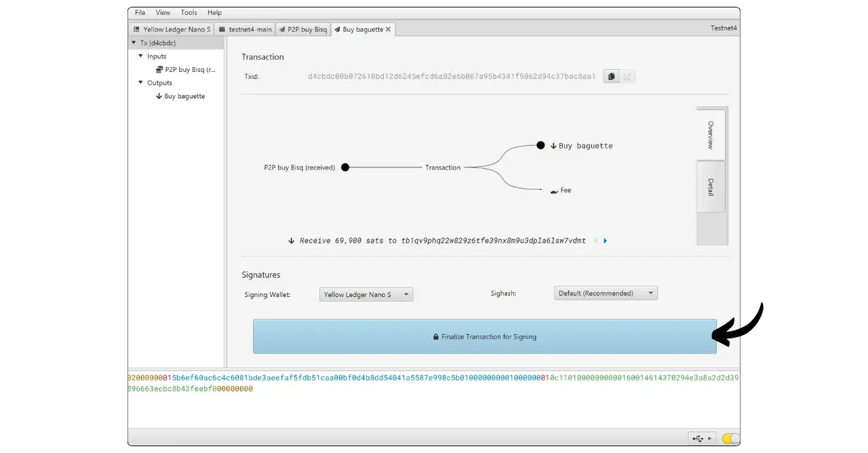The width and height of the screenshot is (868, 453).
Task: Select the P2P buy Bisq input in tree
Action: (190, 69)
